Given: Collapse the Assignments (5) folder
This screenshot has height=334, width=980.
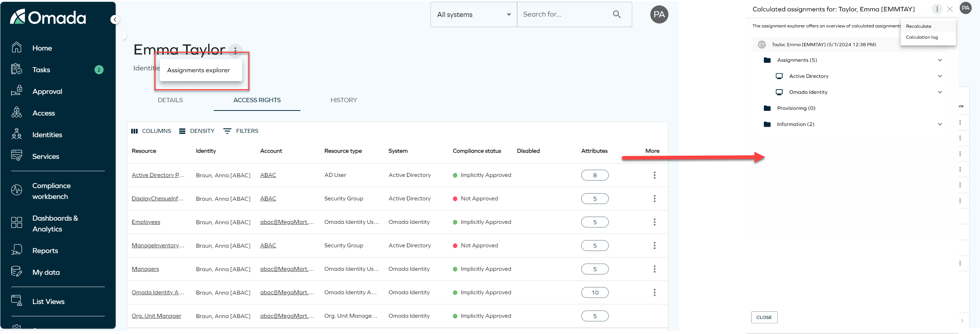Looking at the screenshot, I should [940, 60].
